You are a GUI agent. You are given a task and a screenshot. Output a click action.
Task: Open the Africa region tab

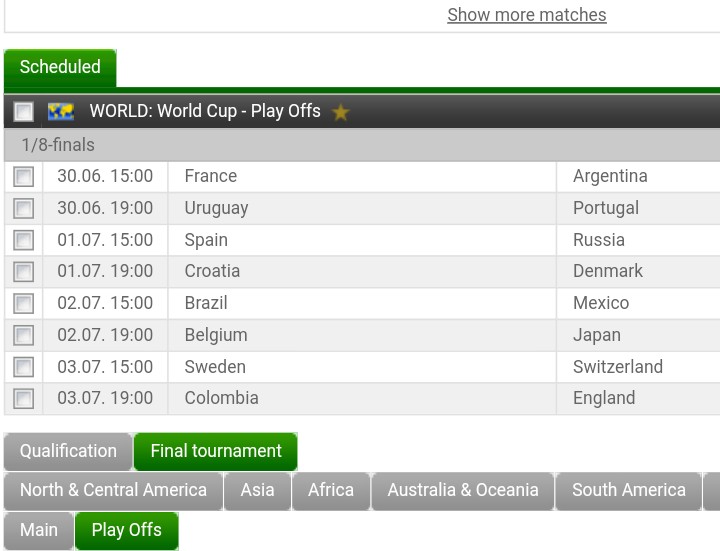pyautogui.click(x=331, y=490)
